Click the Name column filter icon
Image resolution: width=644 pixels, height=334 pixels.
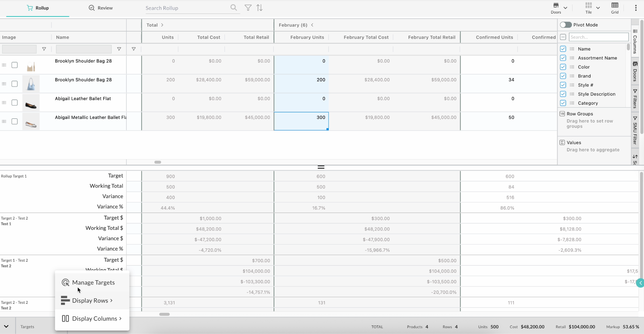click(119, 49)
